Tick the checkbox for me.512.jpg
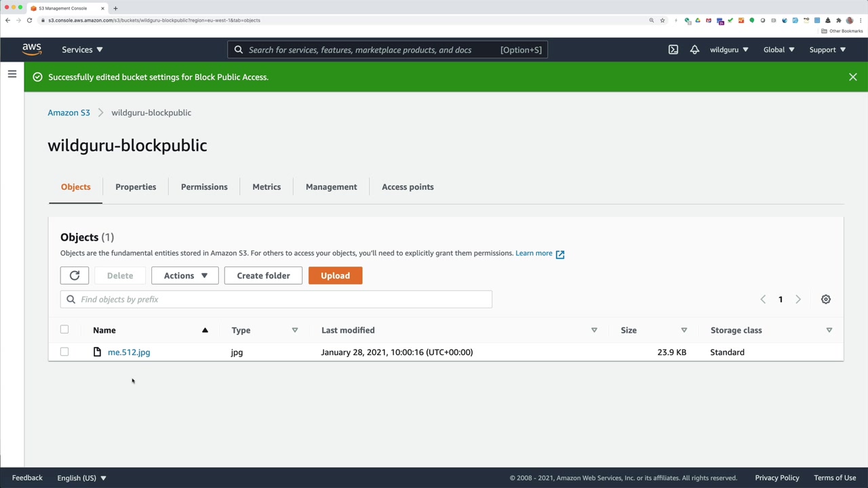Viewport: 868px width, 488px height. click(64, 352)
